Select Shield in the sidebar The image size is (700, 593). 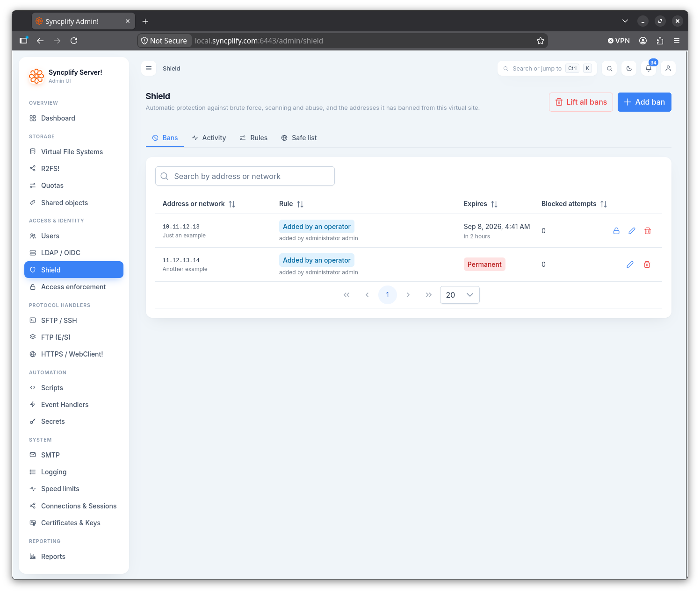74,270
